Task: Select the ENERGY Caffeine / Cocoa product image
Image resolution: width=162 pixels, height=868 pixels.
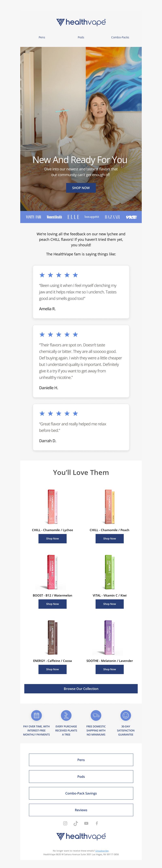Action: pos(52,638)
